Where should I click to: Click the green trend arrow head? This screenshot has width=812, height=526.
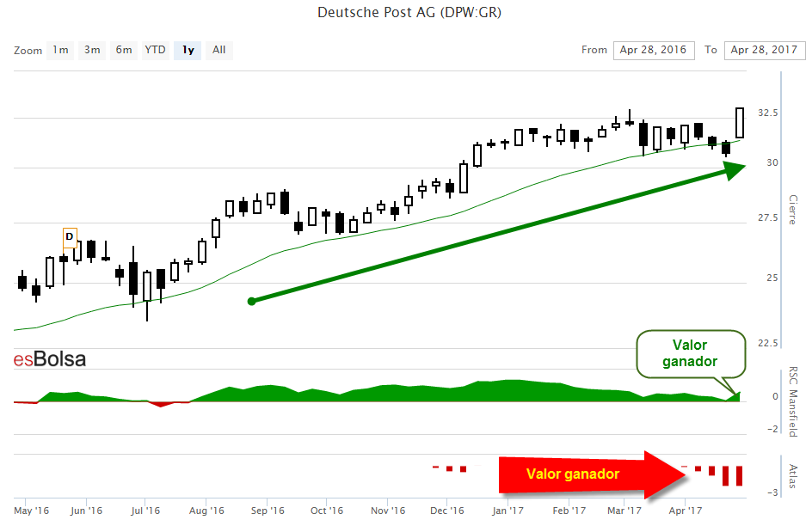coord(733,170)
